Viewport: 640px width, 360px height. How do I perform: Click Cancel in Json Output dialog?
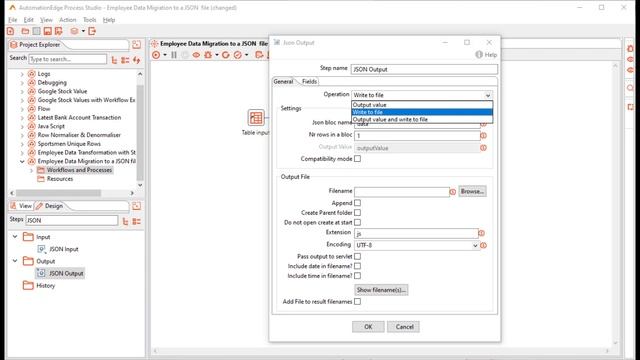coord(404,327)
